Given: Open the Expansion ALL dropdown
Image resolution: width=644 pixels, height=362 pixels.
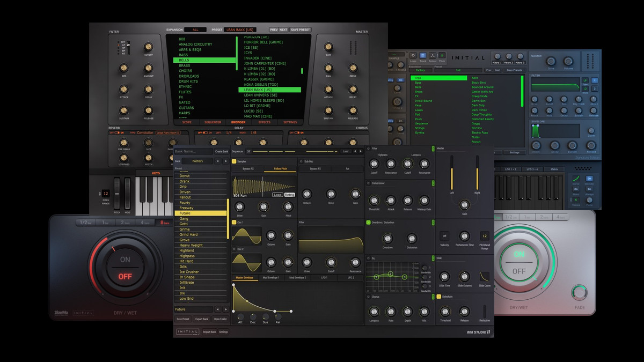Looking at the screenshot, I should point(195,29).
